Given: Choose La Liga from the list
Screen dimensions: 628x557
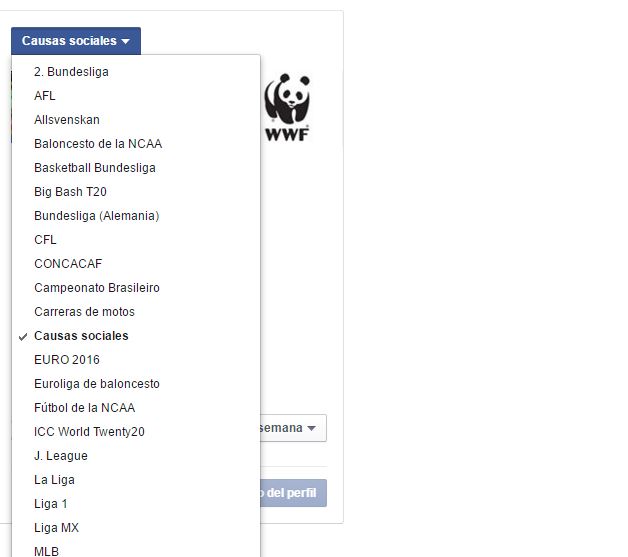Looking at the screenshot, I should coord(136,480).
